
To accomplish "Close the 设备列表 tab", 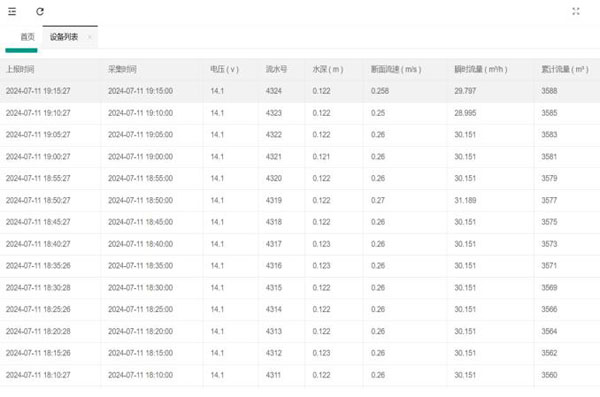I will pyautogui.click(x=90, y=37).
